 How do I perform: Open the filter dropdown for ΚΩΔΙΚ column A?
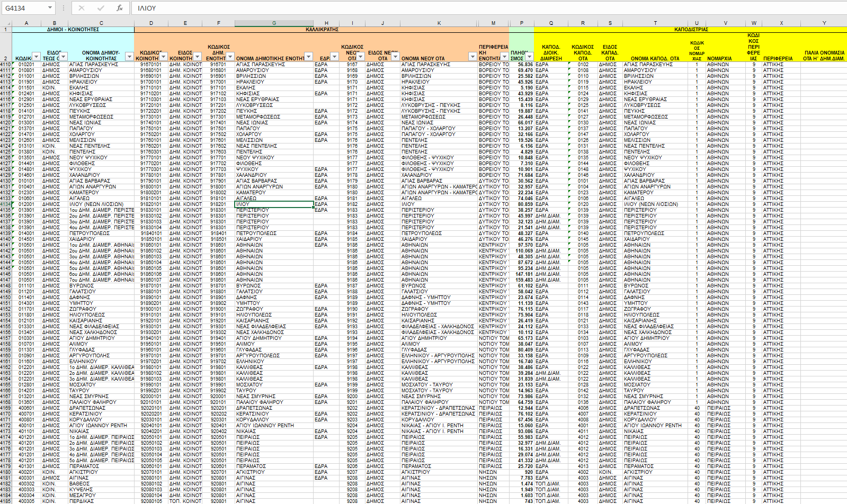[36, 57]
